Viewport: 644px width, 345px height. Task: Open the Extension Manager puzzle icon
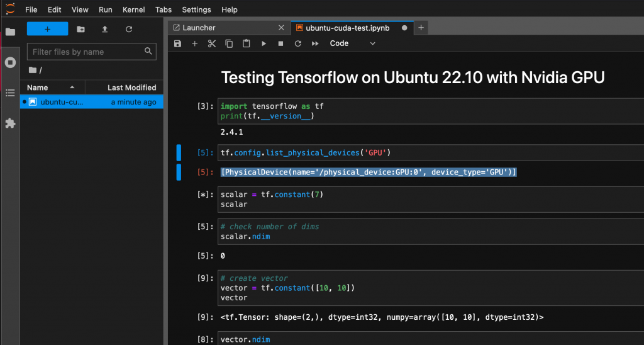pyautogui.click(x=10, y=123)
